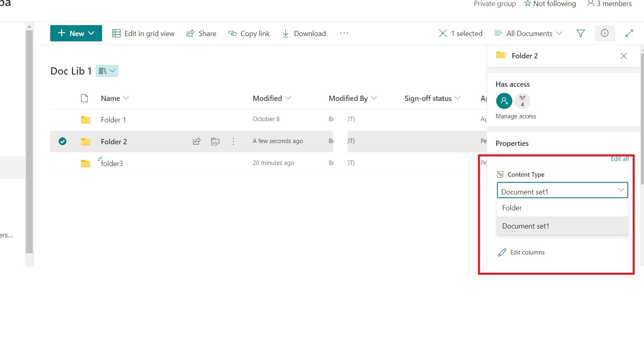Open the more commands ellipsis in toolbar

click(344, 33)
